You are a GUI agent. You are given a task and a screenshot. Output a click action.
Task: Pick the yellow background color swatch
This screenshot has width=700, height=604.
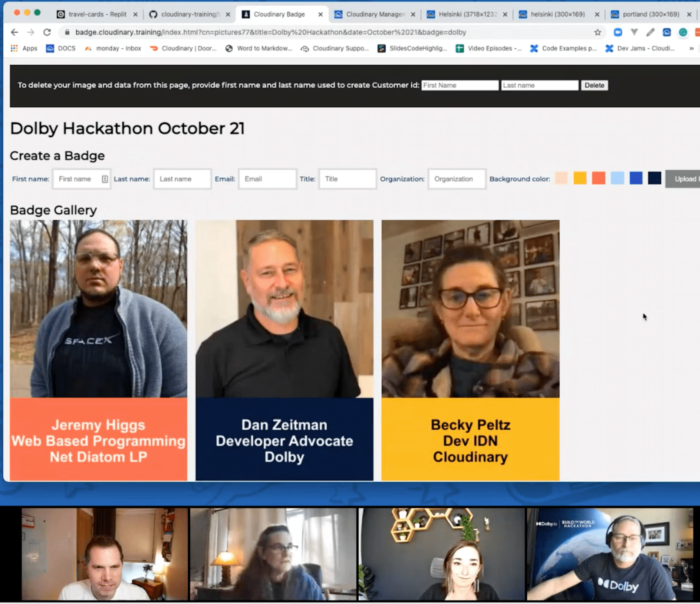[x=580, y=178]
